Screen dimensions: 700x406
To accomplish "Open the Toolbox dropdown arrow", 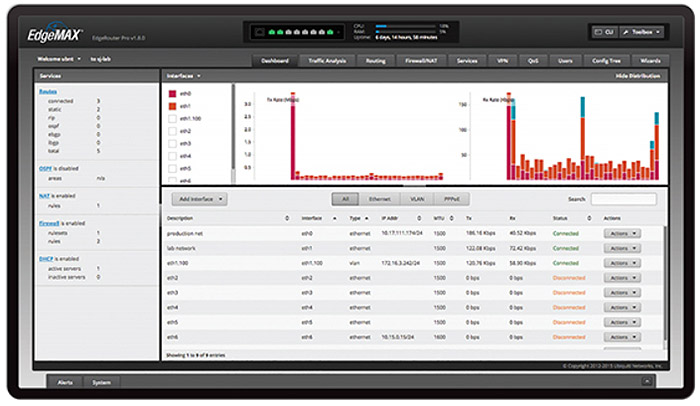I will pyautogui.click(x=658, y=32).
